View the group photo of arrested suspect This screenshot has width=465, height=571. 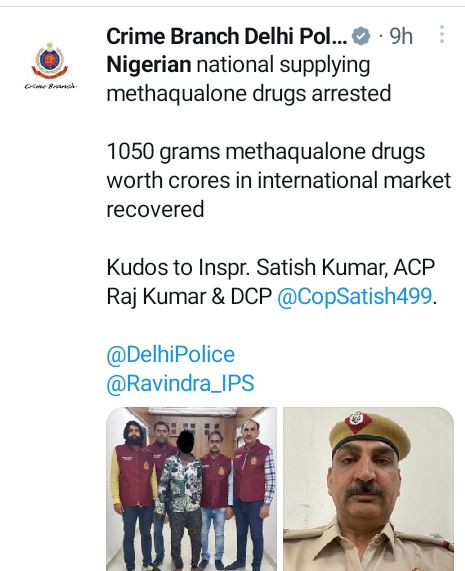(x=192, y=489)
